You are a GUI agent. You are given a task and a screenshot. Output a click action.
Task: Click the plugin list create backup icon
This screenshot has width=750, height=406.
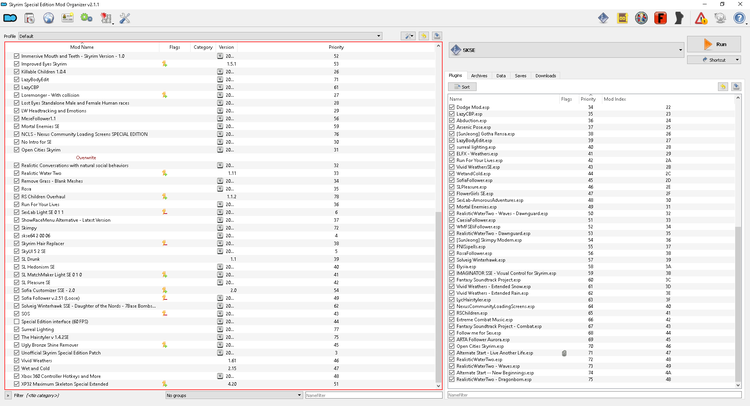(736, 87)
